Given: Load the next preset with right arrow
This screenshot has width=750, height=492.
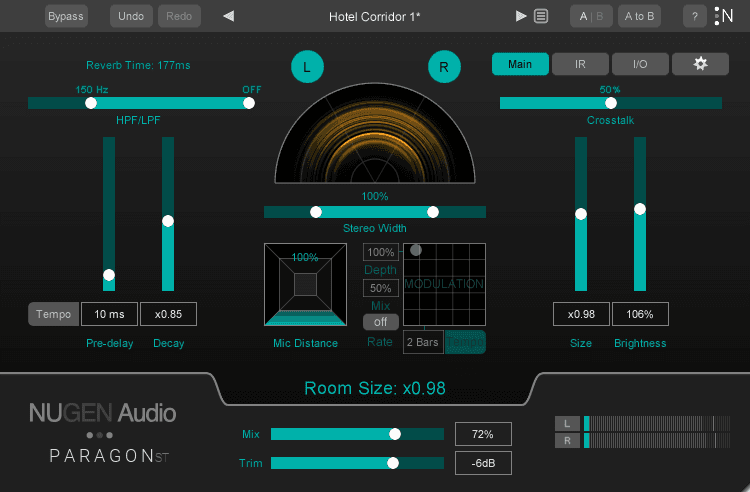Looking at the screenshot, I should pos(521,16).
